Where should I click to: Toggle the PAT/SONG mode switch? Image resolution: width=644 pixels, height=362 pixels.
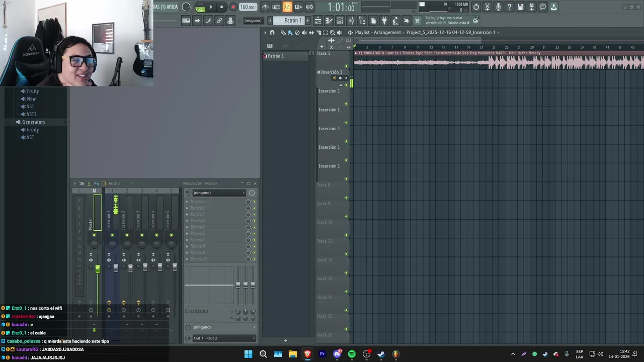tap(200, 7)
